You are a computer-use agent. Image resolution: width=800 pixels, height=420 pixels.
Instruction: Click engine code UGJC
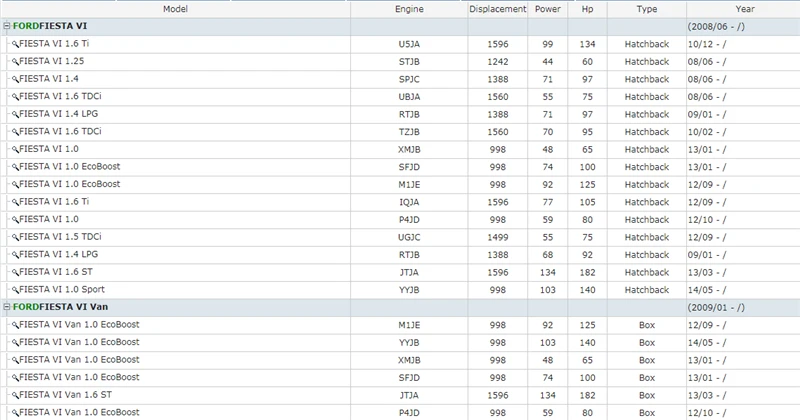click(x=409, y=237)
